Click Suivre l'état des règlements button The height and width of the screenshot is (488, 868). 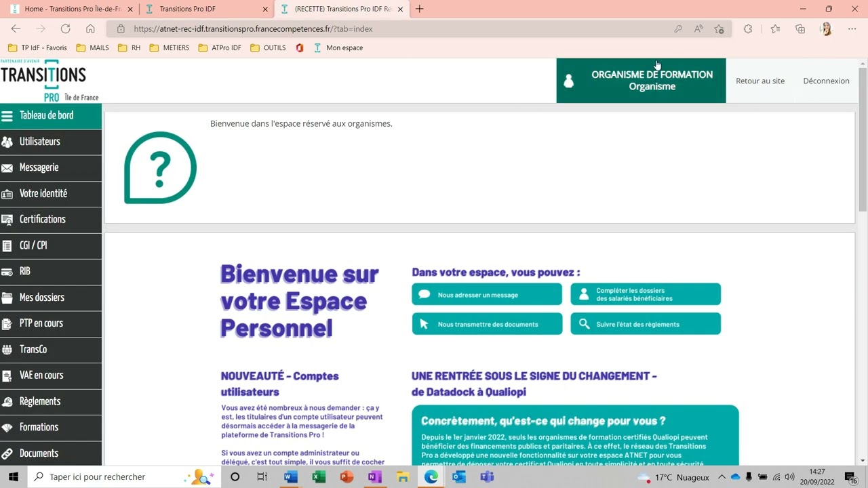pyautogui.click(x=646, y=324)
